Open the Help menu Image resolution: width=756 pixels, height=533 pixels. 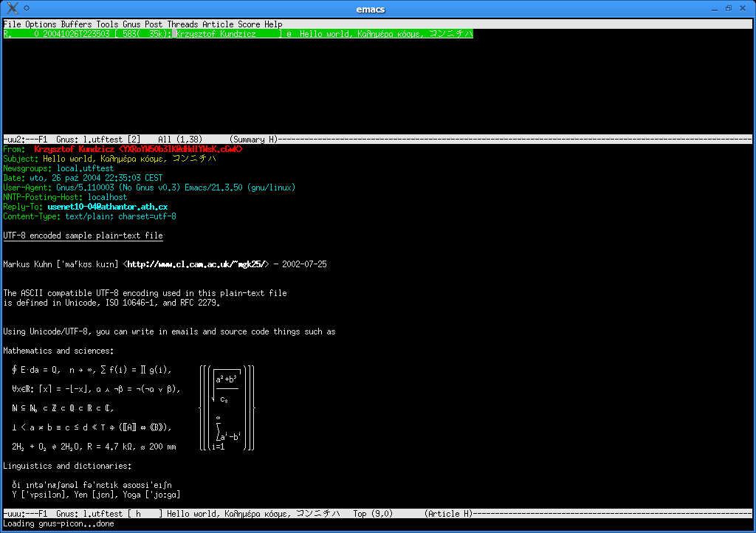[273, 24]
